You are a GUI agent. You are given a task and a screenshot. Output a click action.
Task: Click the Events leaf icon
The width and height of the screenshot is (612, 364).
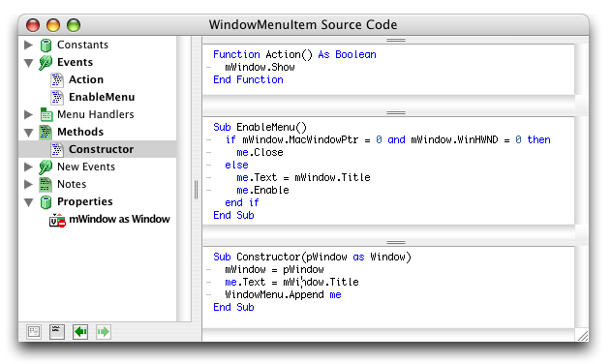pyautogui.click(x=46, y=62)
